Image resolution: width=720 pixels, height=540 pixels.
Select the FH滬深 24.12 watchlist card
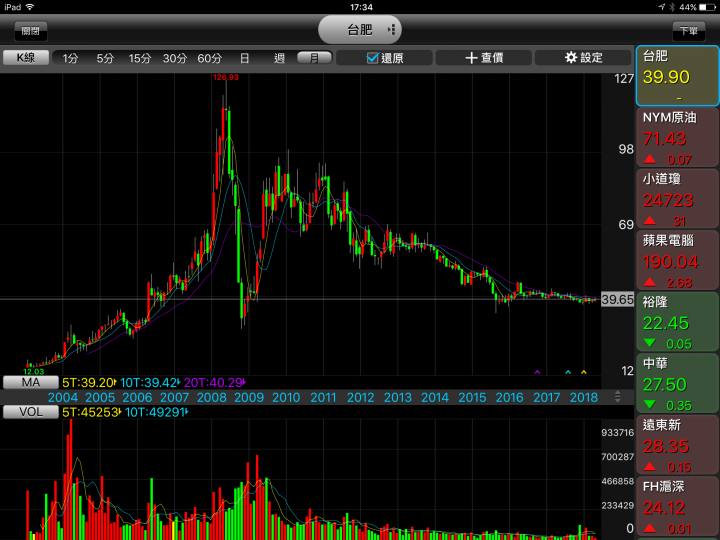[677, 506]
